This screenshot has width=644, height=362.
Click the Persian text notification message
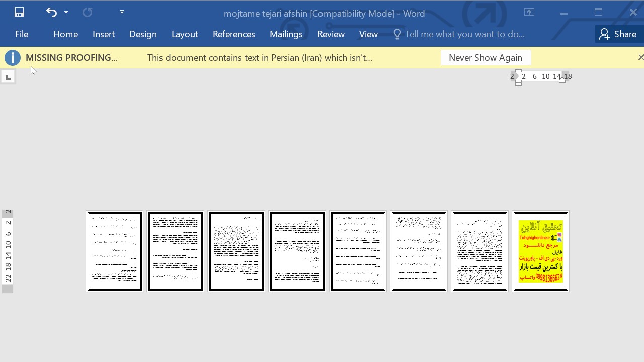(x=260, y=58)
